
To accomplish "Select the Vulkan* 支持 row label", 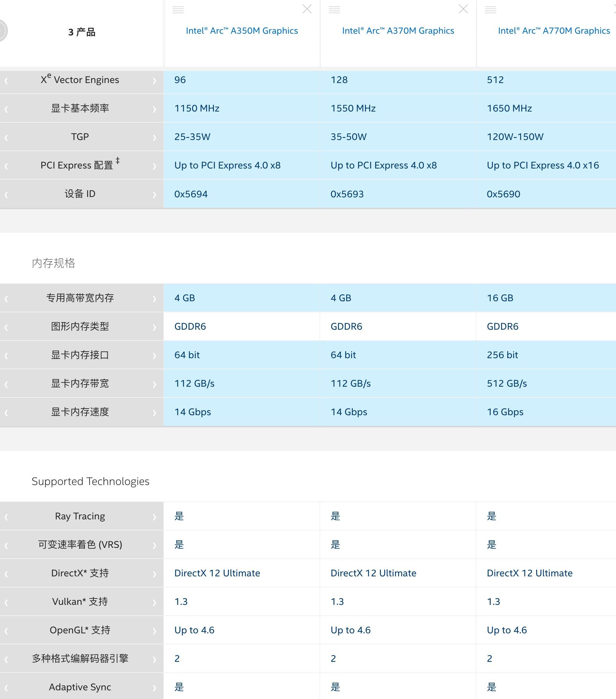I will pyautogui.click(x=80, y=601).
